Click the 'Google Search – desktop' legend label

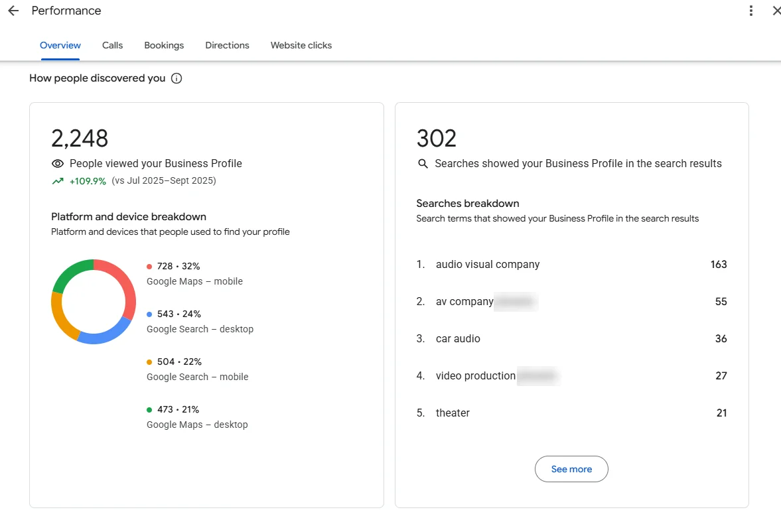(200, 329)
